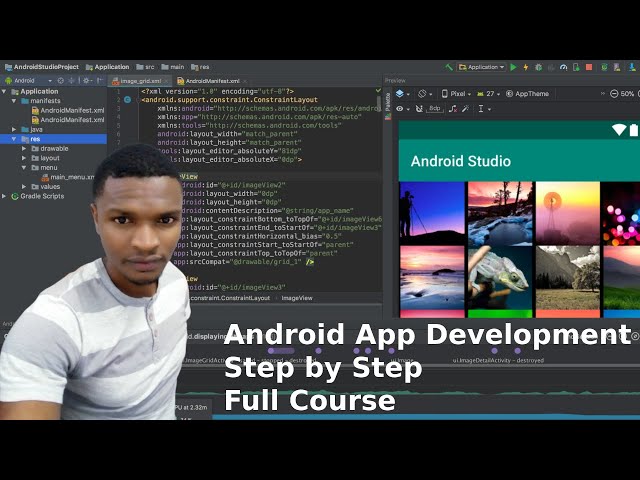Click src in the navigation bar
Screen dimensions: 640x480
pyautogui.click(x=146, y=67)
